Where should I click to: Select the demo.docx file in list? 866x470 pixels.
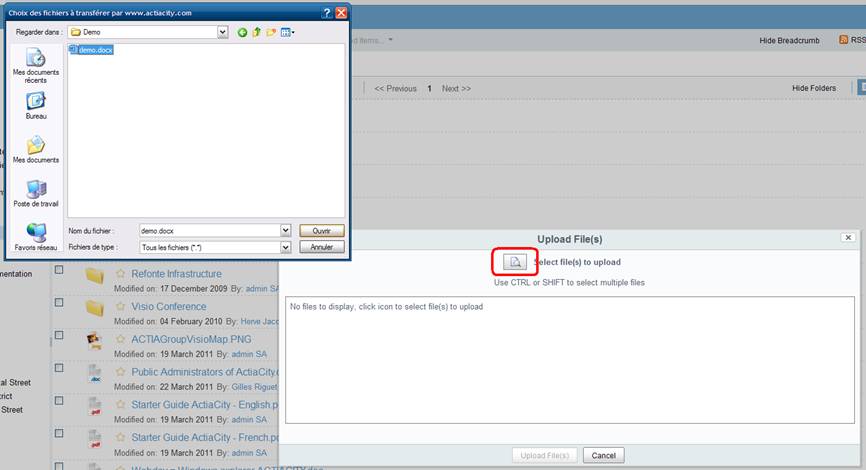click(x=91, y=48)
